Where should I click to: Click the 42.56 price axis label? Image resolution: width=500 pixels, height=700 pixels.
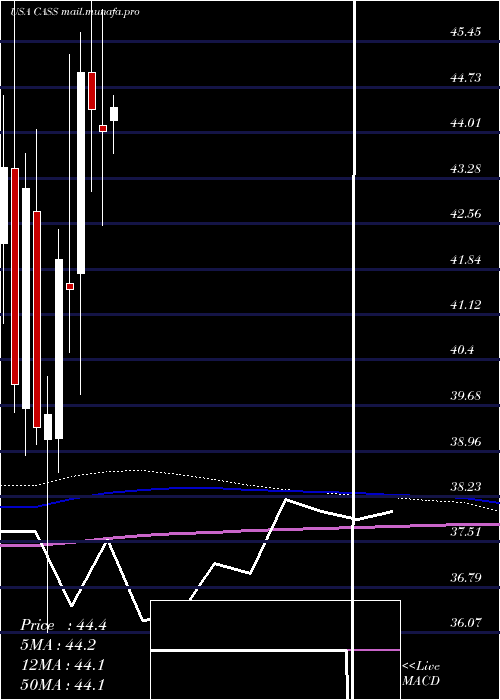click(x=466, y=214)
